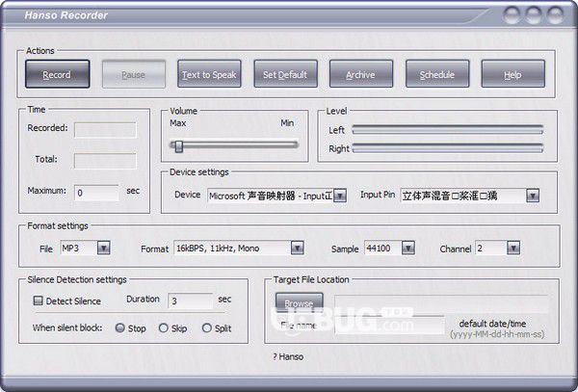The height and width of the screenshot is (392, 578).
Task: Open the File type dropdown showing MP3
Action: 104,248
